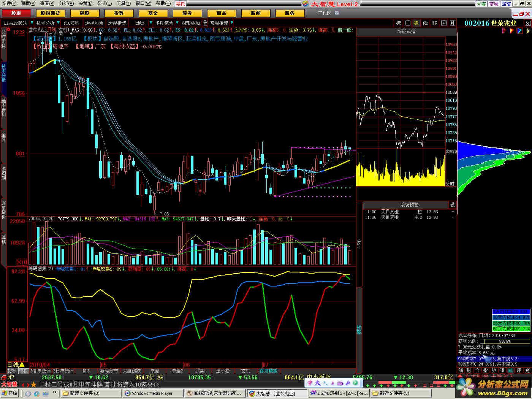Close the 002016 世荣兆业 side panel

527,23
